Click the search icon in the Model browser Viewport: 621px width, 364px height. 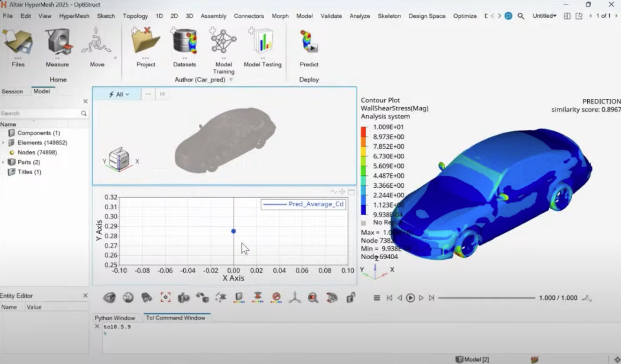[83, 113]
